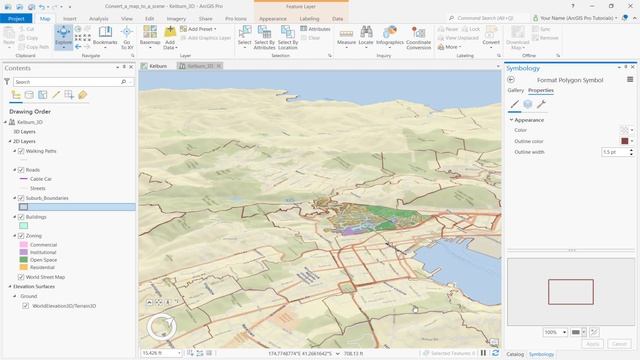The height and width of the screenshot is (360, 640).
Task: Switch to the Gallery tab
Action: tap(515, 90)
